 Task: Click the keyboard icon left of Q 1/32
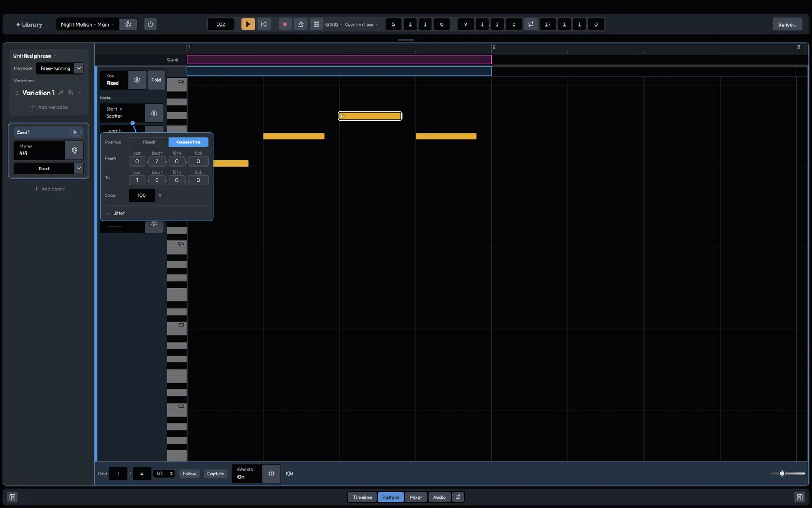pos(316,24)
